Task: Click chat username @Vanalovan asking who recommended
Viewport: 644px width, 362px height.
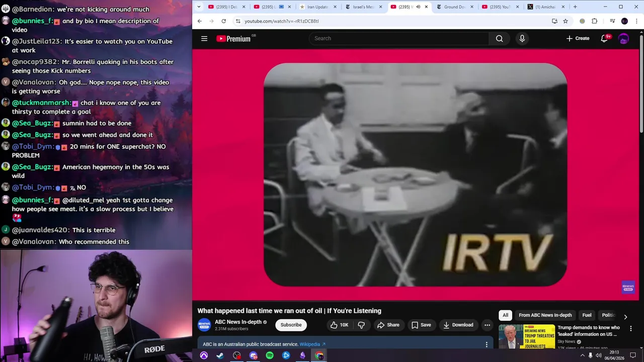Action: coord(34,242)
